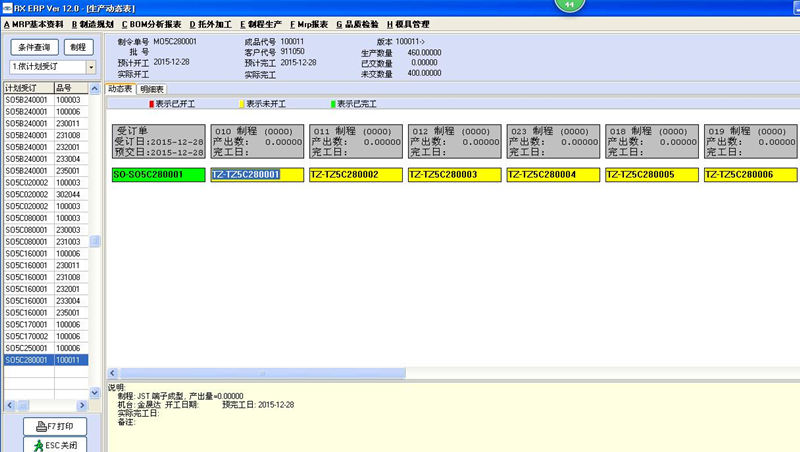Switch to the 明细表 tab
The width and height of the screenshot is (800, 452).
coord(152,89)
